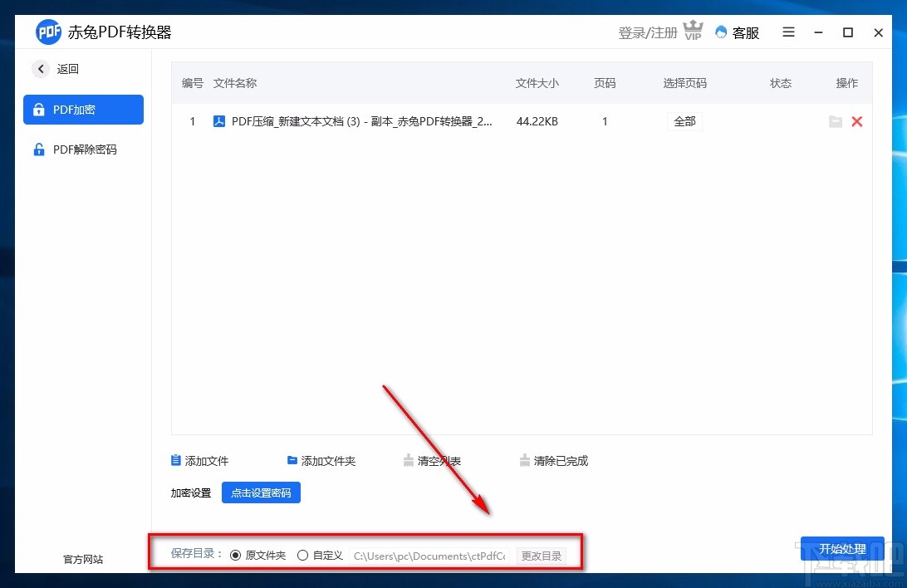Click the 添加文件 add file icon
This screenshot has height=588, width=907.
pyautogui.click(x=175, y=460)
